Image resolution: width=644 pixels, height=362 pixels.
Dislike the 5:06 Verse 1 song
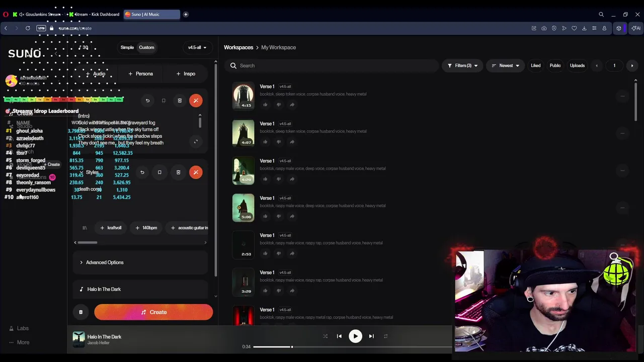coord(279,216)
